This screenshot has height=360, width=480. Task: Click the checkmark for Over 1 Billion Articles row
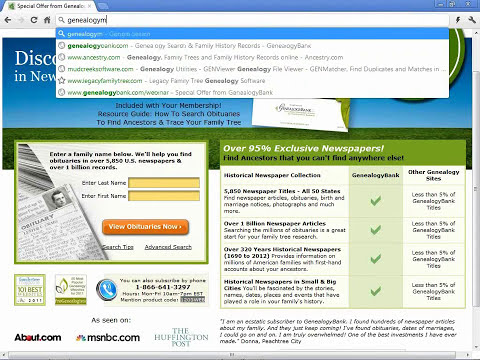(x=376, y=230)
